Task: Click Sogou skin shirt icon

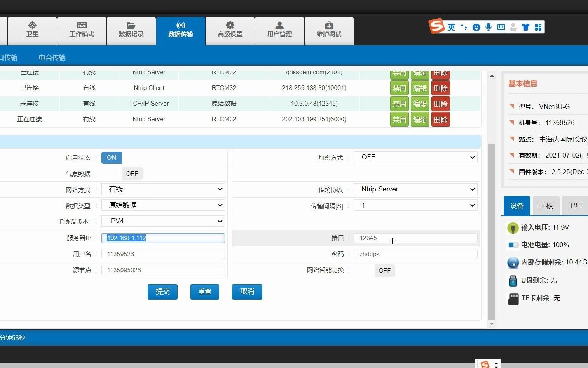Action: pyautogui.click(x=526, y=27)
